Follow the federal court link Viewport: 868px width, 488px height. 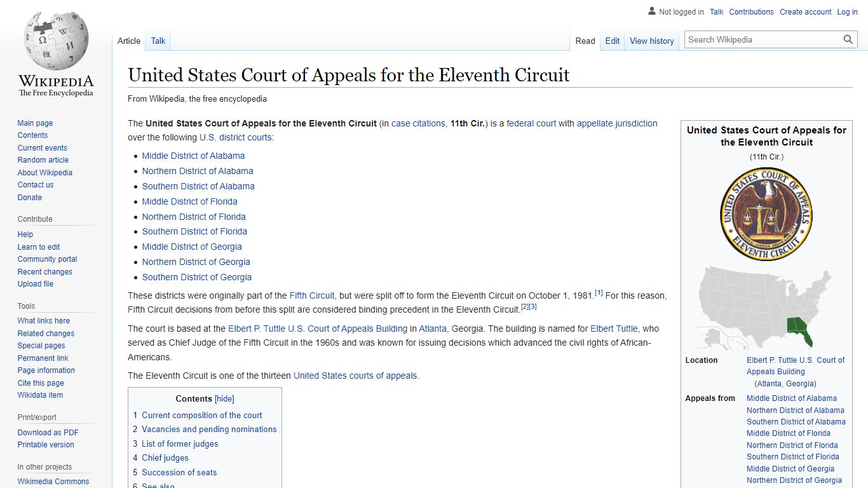531,123
